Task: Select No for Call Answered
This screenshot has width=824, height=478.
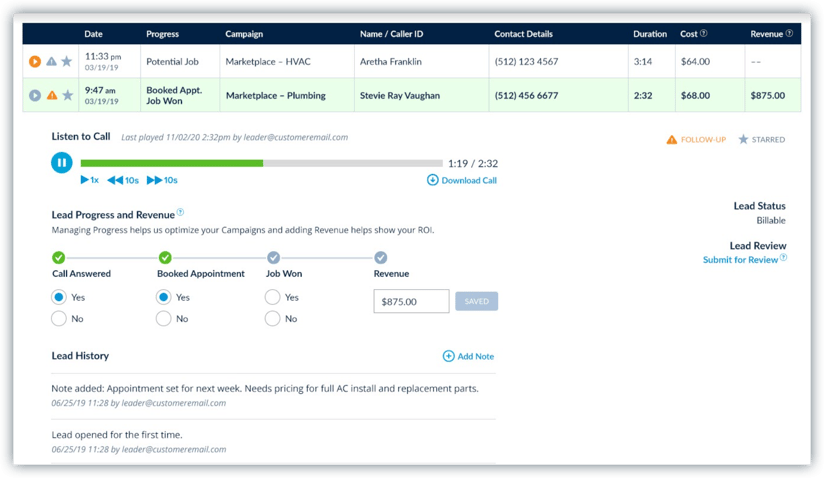Action: (x=59, y=318)
